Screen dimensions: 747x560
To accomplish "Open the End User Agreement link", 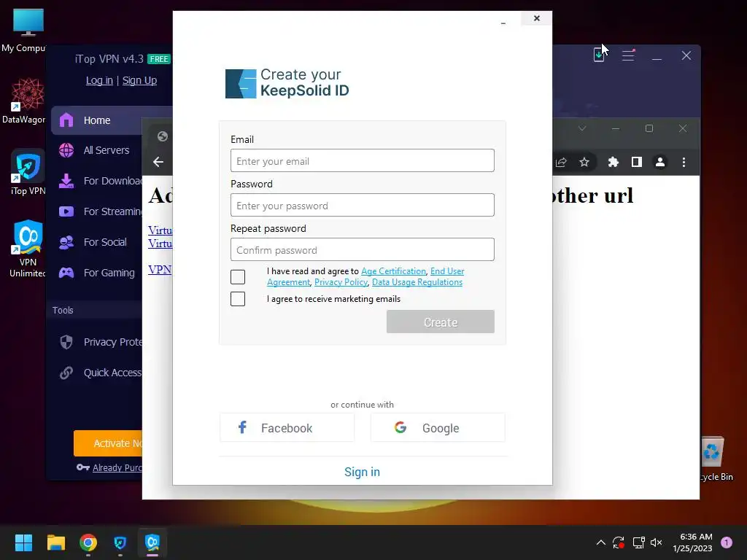I will (x=447, y=271).
